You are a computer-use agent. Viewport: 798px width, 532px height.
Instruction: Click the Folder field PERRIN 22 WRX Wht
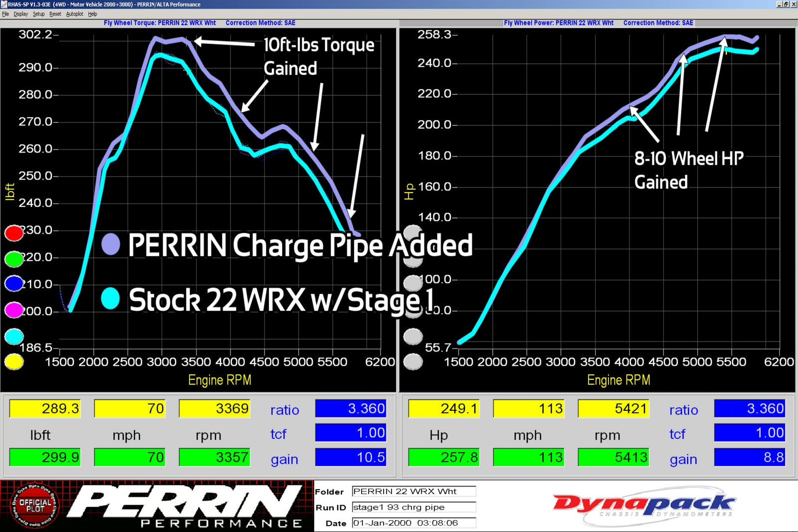tap(413, 491)
